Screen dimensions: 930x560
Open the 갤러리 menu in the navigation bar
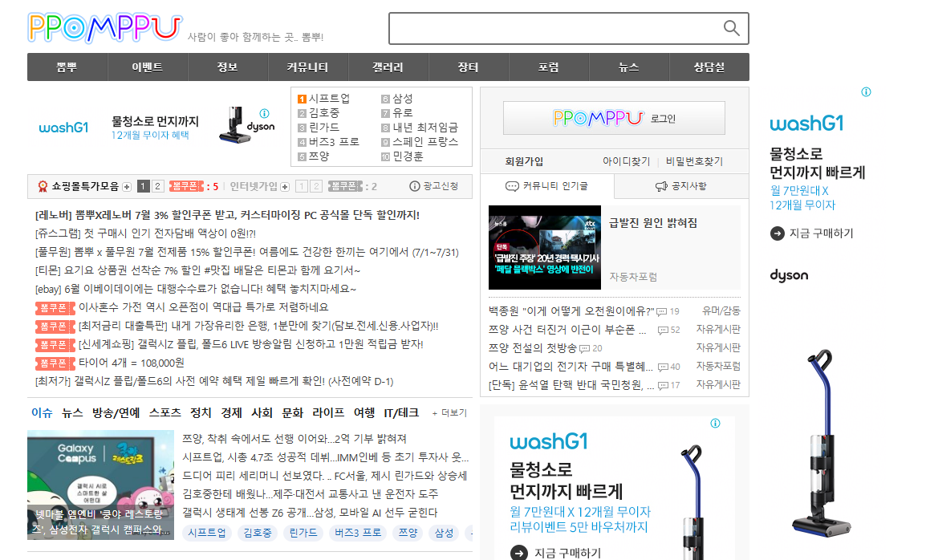coord(388,67)
